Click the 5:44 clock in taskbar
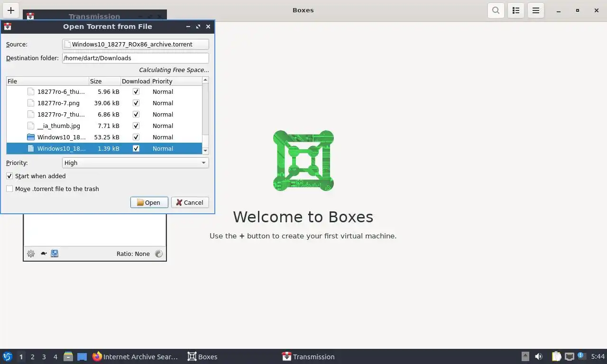Image resolution: width=607 pixels, height=364 pixels. (x=598, y=356)
